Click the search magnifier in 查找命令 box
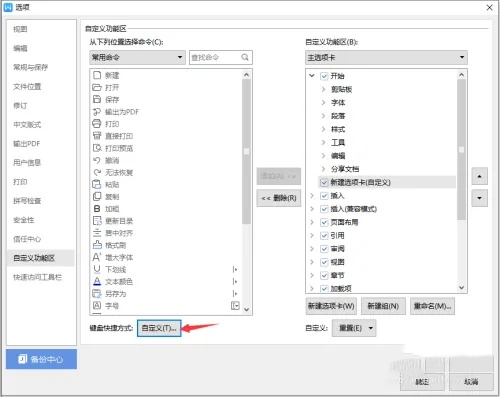 point(245,57)
